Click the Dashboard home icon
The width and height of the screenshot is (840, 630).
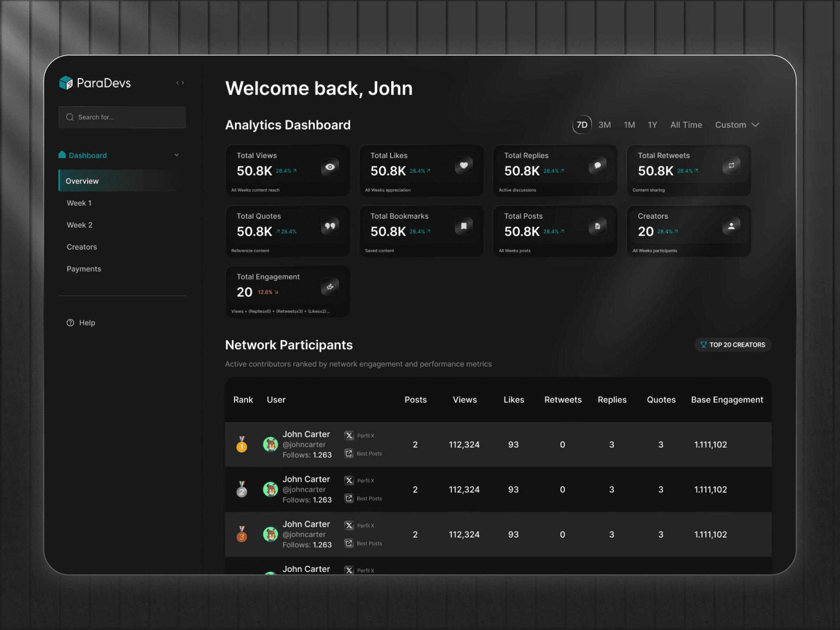(x=62, y=155)
